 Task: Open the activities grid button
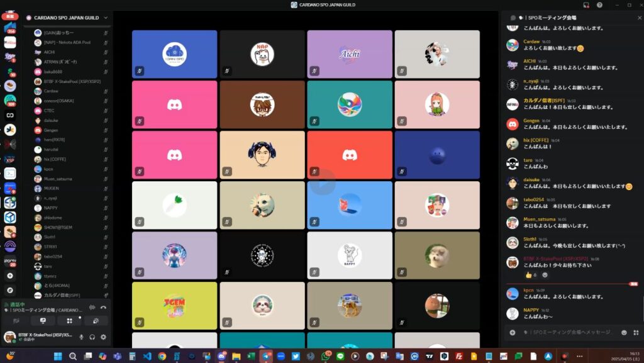pos(69,321)
